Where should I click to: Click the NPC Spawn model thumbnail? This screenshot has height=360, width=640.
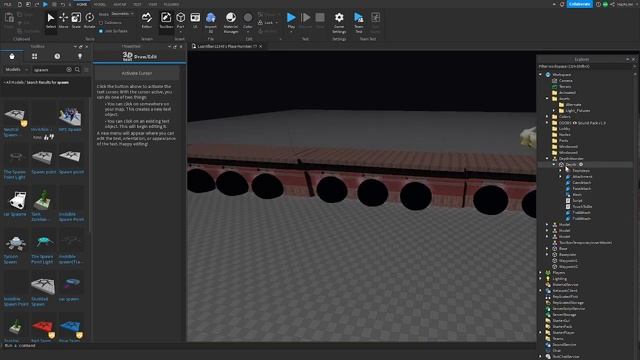[x=70, y=116]
